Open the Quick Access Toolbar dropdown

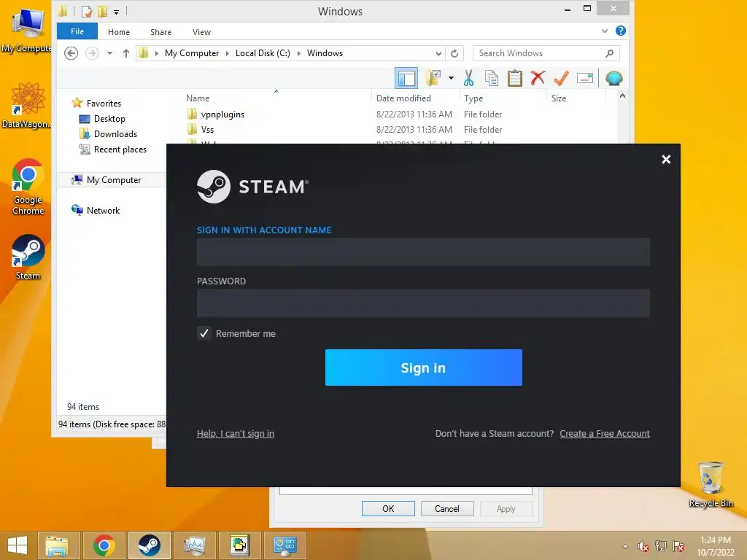coord(116,12)
